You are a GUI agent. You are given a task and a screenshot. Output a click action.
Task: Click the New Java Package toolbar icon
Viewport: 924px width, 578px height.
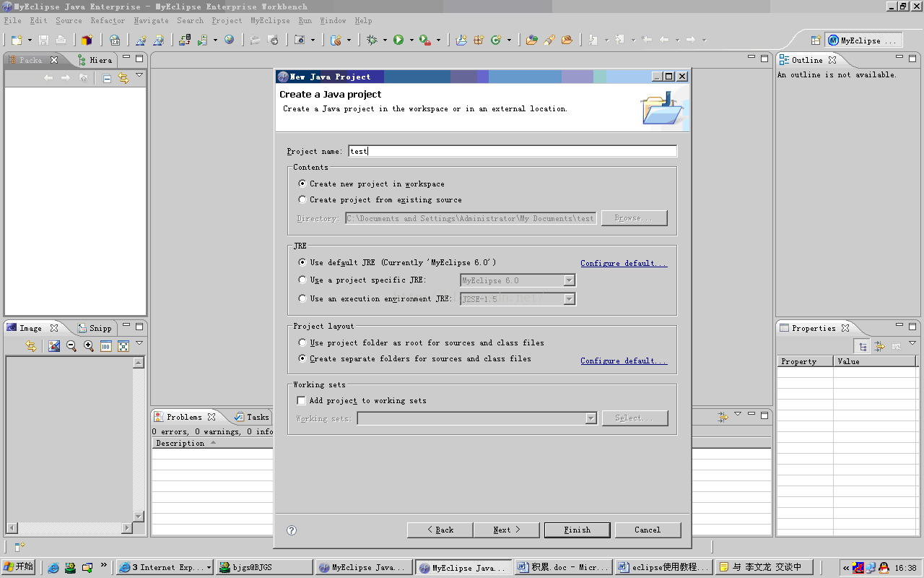tap(478, 40)
